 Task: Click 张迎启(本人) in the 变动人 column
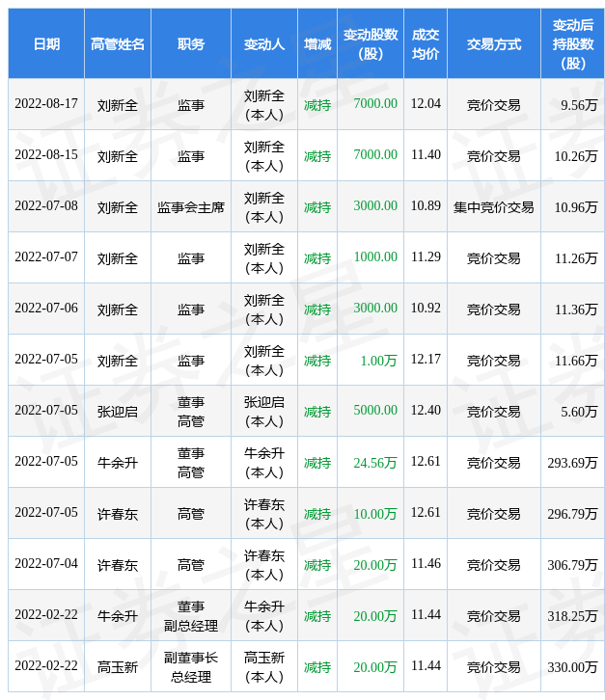click(264, 412)
